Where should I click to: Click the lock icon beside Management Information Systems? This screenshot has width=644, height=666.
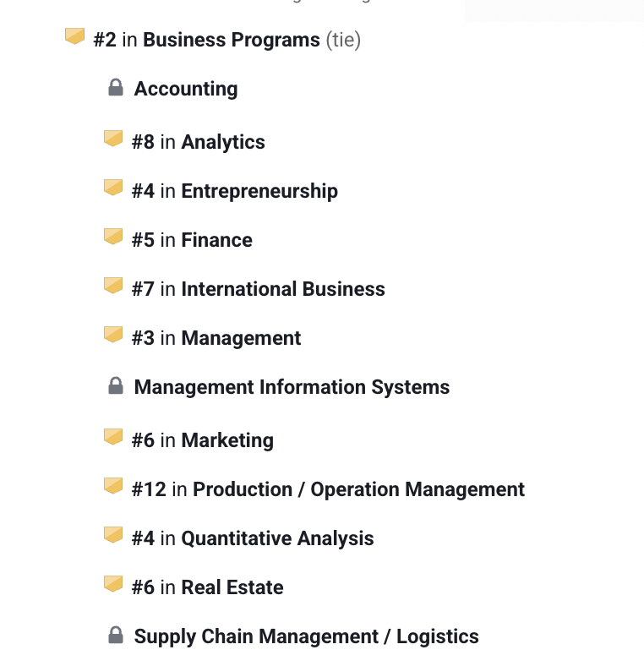point(116,385)
